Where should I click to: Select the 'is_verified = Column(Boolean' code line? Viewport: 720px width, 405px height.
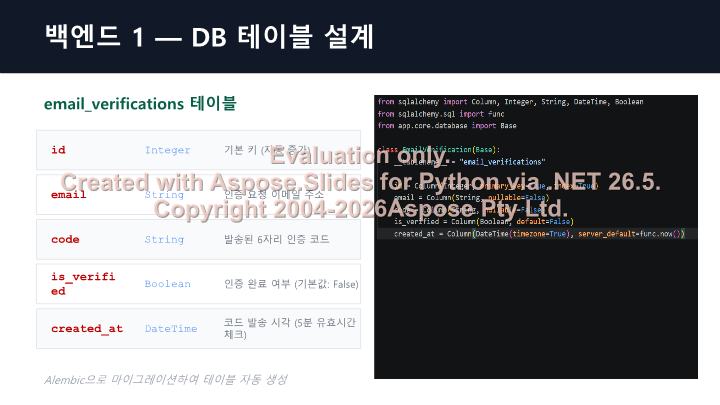tap(484, 222)
